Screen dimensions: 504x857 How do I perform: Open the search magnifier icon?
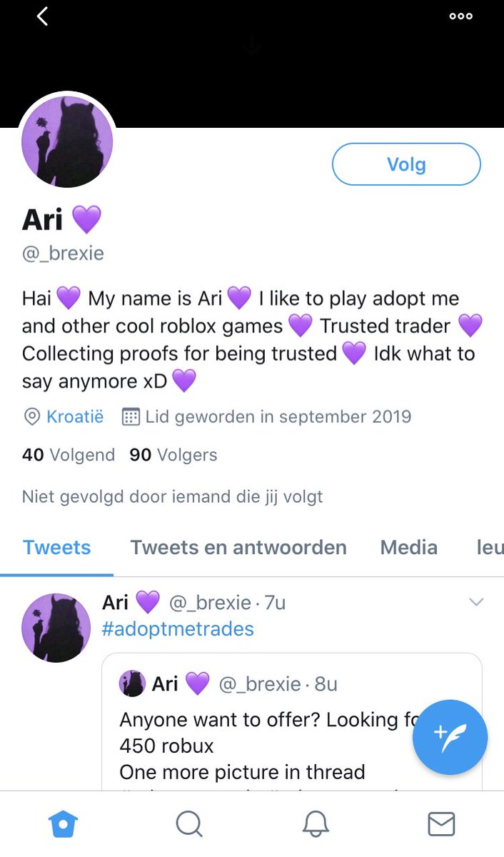pyautogui.click(x=189, y=824)
